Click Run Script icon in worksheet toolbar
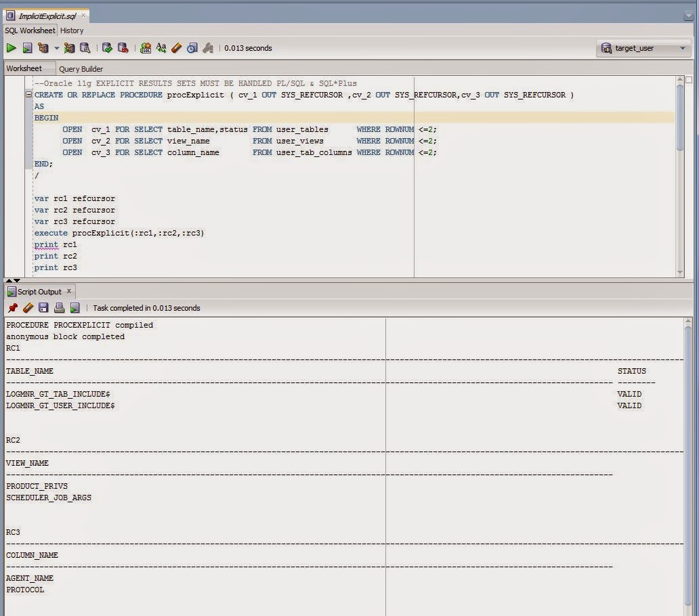This screenshot has width=699, height=616. point(27,48)
